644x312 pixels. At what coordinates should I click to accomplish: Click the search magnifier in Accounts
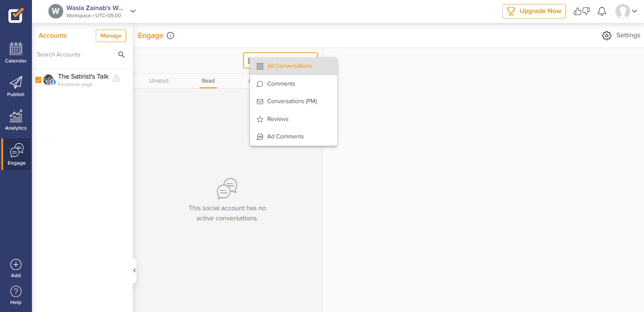pyautogui.click(x=121, y=54)
